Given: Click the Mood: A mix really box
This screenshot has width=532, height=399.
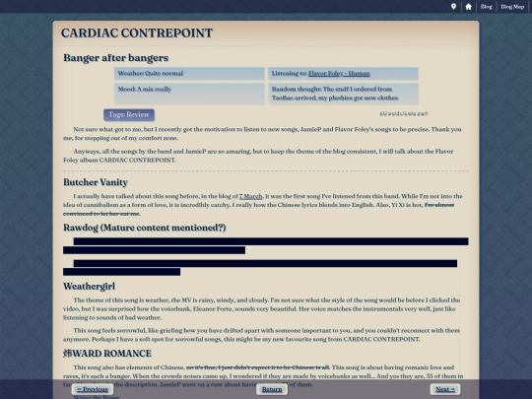Looking at the screenshot, I should tap(189, 94).
